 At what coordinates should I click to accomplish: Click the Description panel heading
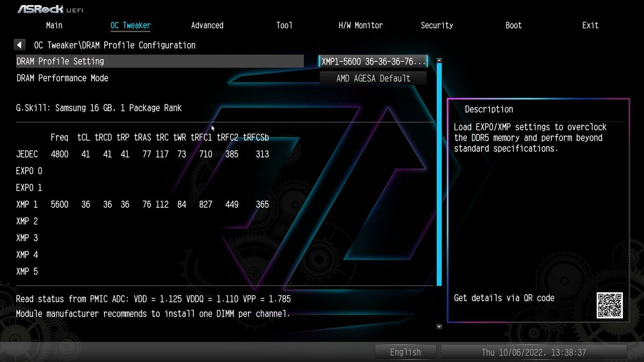click(x=489, y=109)
